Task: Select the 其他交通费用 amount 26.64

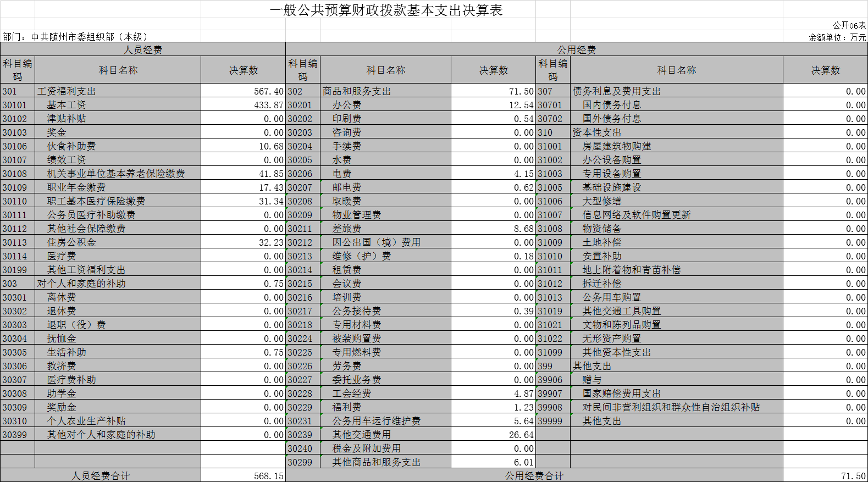Action: click(493, 435)
